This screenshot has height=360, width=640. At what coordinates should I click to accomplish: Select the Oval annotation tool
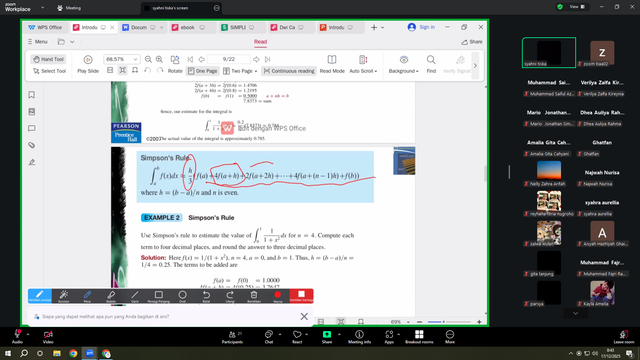click(182, 296)
